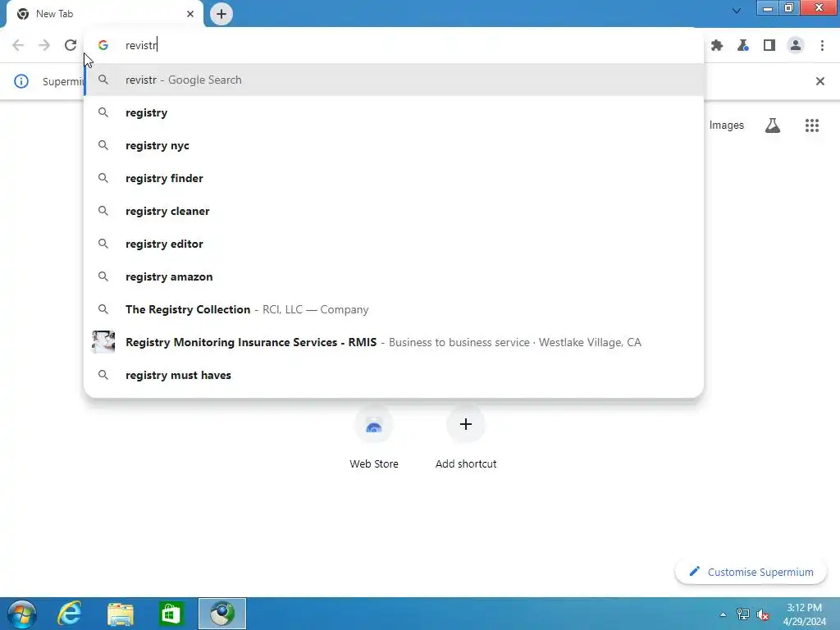Open the Chrome Labs flask in toolbar
The width and height of the screenshot is (840, 630).
click(x=743, y=46)
